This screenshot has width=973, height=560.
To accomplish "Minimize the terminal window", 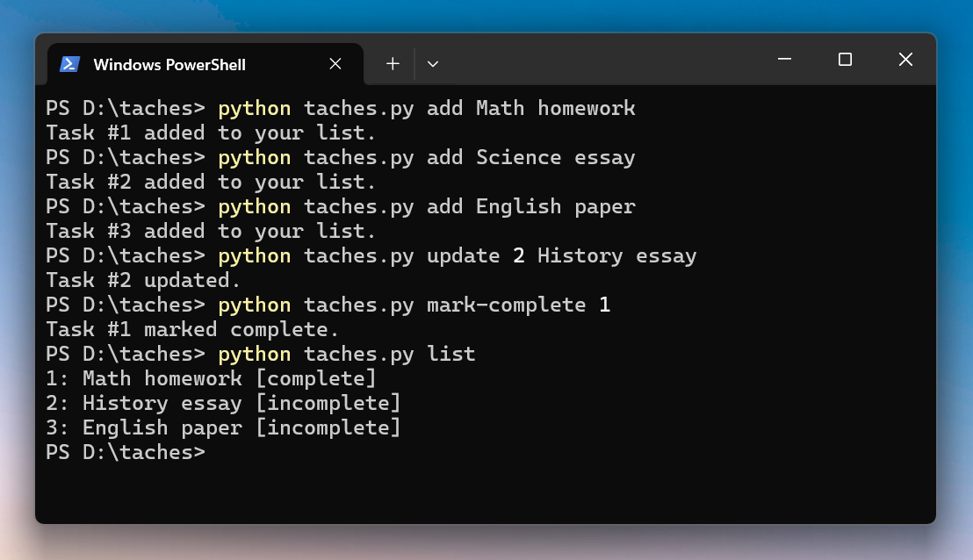I will pyautogui.click(x=784, y=60).
